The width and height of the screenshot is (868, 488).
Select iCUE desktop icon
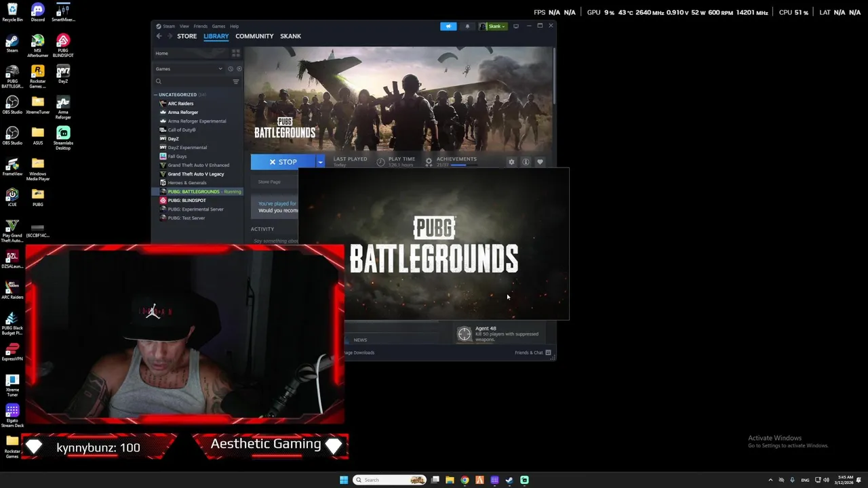click(x=12, y=197)
